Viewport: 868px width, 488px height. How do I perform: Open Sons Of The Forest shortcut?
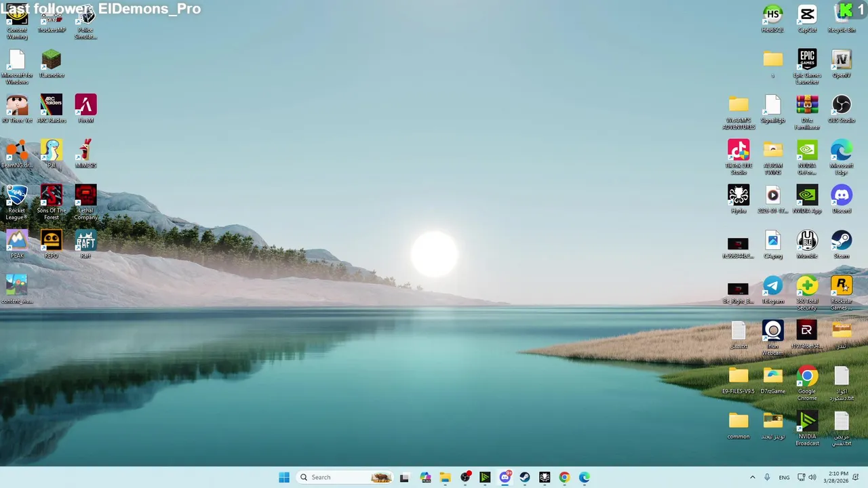(x=52, y=203)
